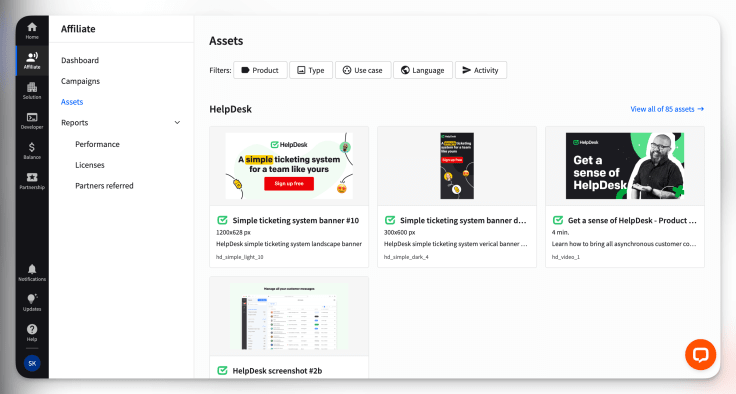Select the HelpDesk screenshot thumbnail
Screen dimensions: 736x394
pyautogui.click(x=289, y=316)
